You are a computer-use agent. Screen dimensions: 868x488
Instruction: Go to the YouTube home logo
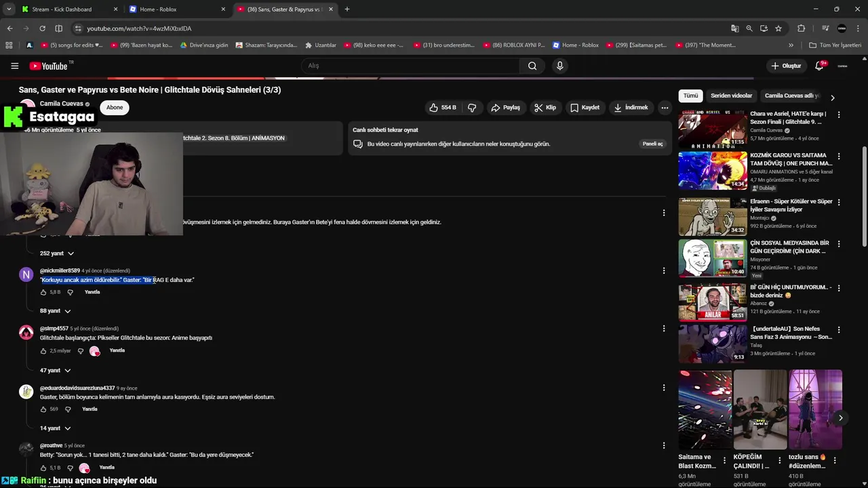[50, 66]
